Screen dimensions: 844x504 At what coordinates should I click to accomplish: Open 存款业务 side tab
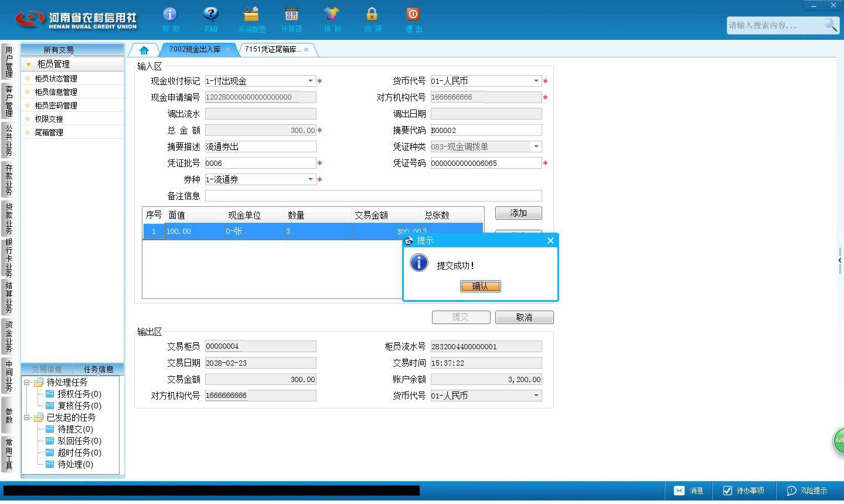pyautogui.click(x=8, y=179)
